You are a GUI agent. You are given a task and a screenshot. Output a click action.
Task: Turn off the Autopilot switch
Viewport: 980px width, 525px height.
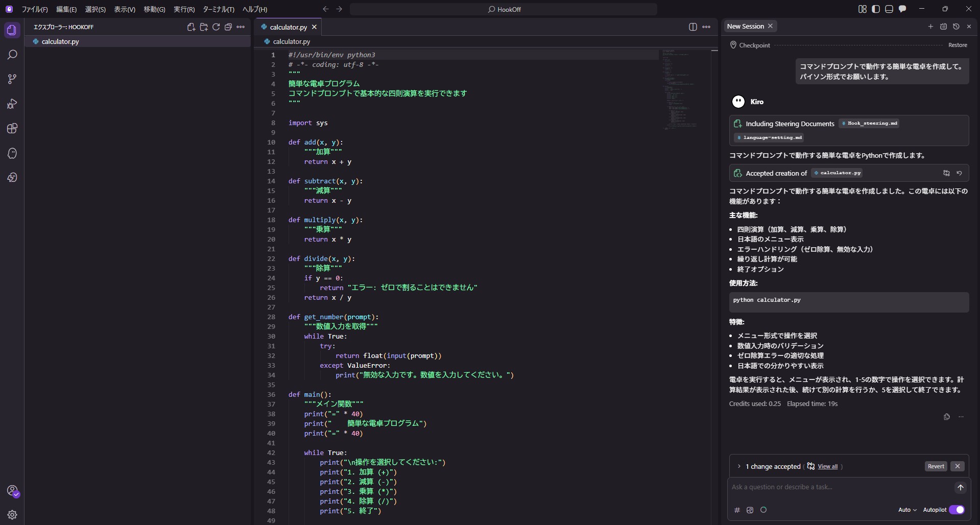[x=956, y=510]
